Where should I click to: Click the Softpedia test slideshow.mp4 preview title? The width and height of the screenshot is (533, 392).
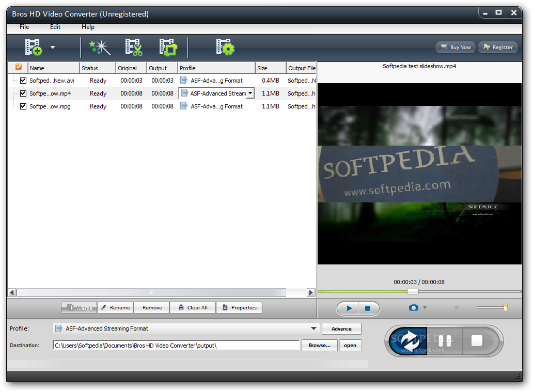point(419,66)
